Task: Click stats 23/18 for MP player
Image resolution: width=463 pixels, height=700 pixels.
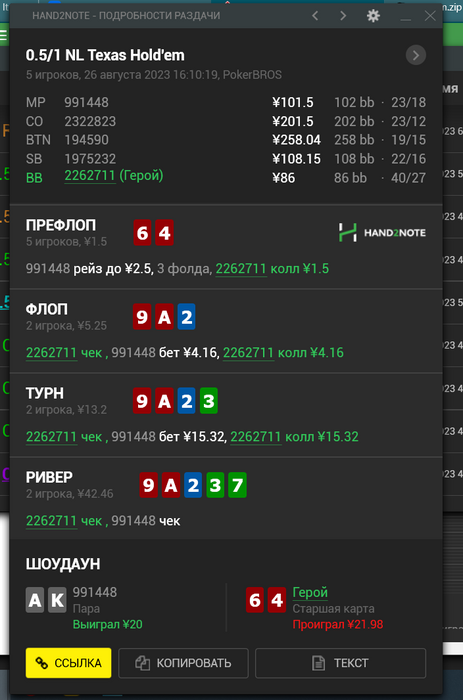Action: pos(408,102)
